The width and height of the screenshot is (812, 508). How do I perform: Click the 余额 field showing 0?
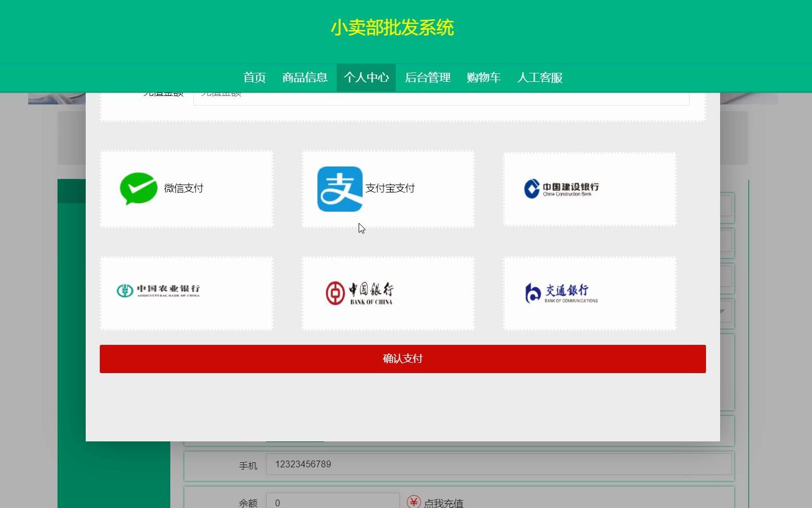333,501
